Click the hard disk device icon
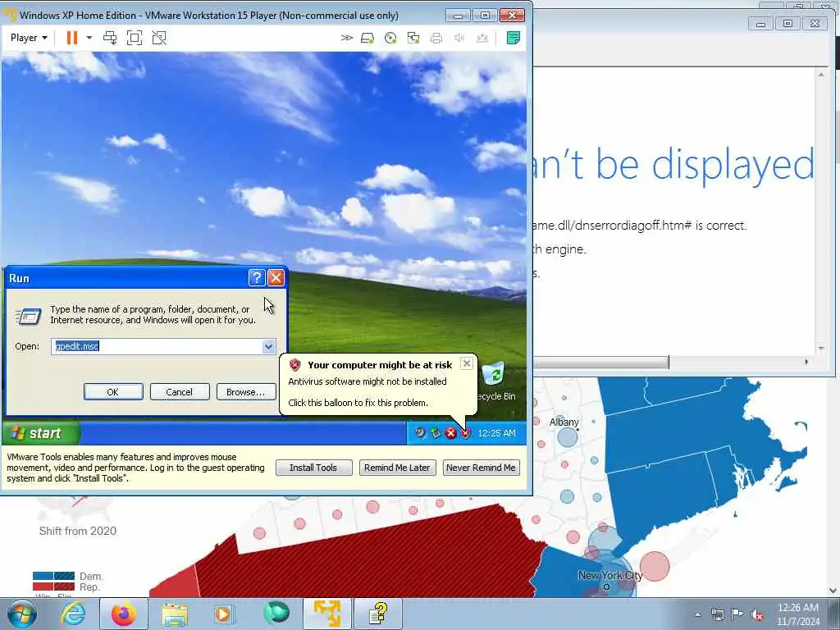840x630 pixels. point(367,38)
